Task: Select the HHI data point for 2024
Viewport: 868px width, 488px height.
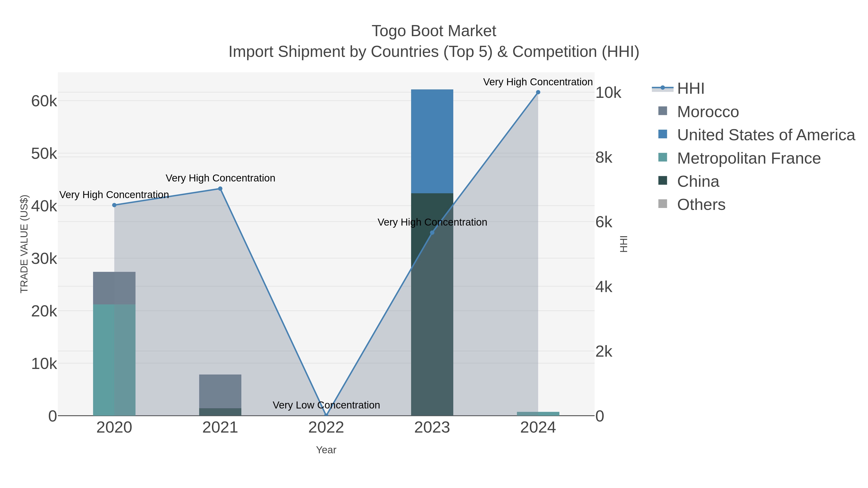Action: [538, 92]
